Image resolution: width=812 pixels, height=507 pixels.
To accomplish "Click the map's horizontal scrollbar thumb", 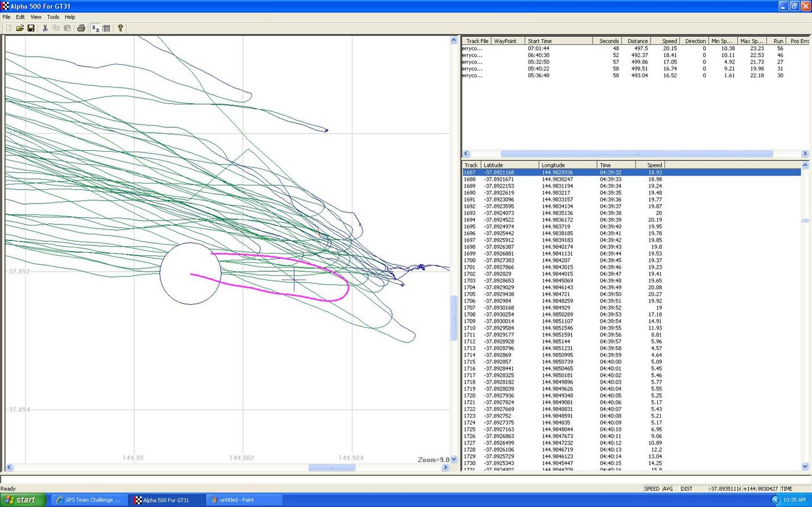I will (332, 467).
